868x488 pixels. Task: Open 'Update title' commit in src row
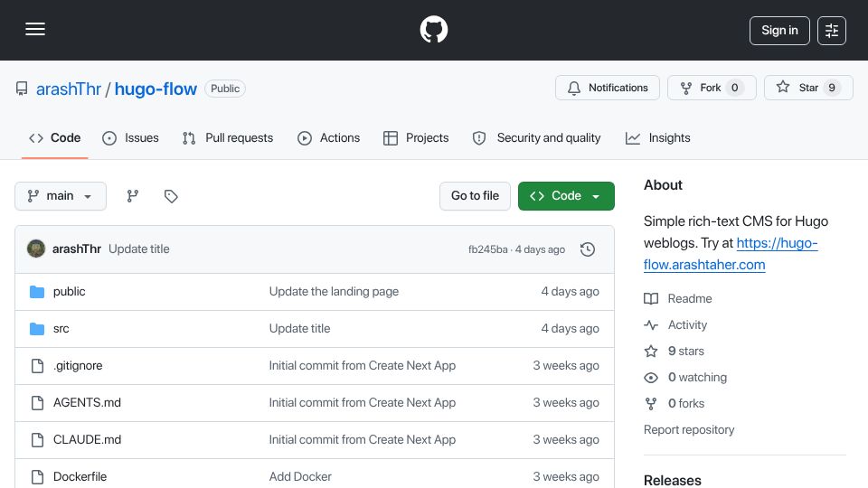[x=299, y=329]
